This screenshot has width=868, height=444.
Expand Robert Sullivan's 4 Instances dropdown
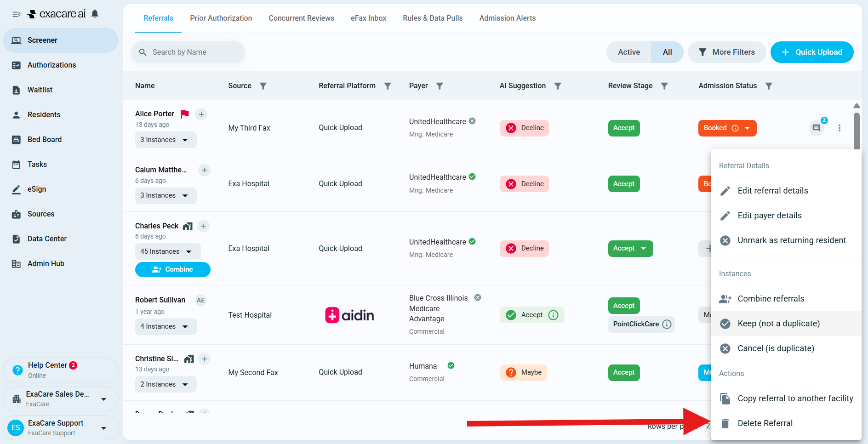[x=166, y=327]
